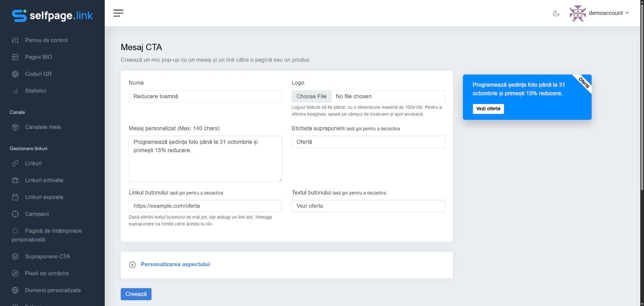644x306 pixels.
Task: Click the Campanii crosshair icon
Action: coord(15,214)
